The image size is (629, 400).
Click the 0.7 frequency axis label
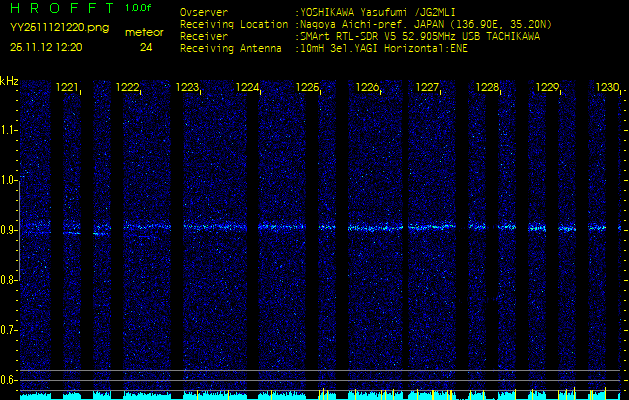tap(9, 330)
